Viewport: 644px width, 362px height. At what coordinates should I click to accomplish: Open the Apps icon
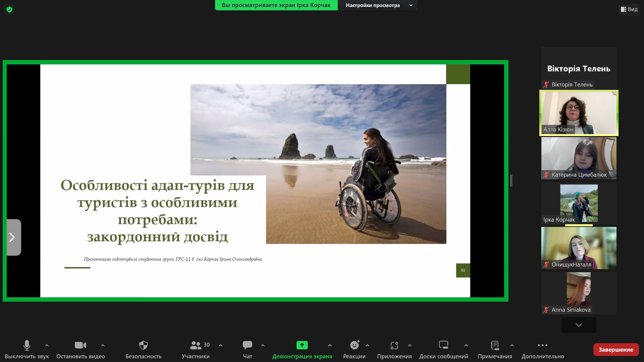394,345
